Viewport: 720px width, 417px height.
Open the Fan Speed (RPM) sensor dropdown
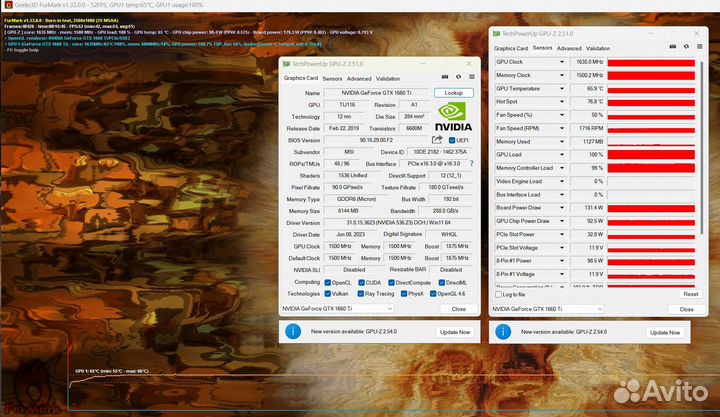[x=562, y=129]
